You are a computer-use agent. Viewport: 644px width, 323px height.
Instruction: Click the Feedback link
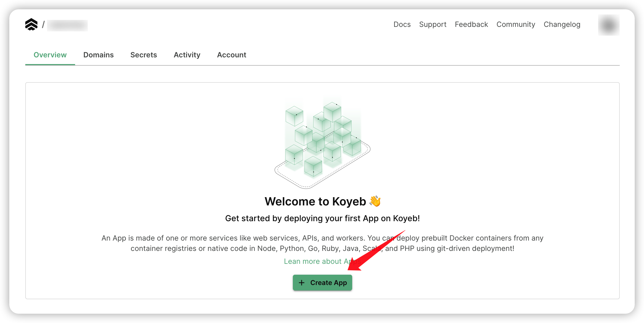(x=471, y=24)
